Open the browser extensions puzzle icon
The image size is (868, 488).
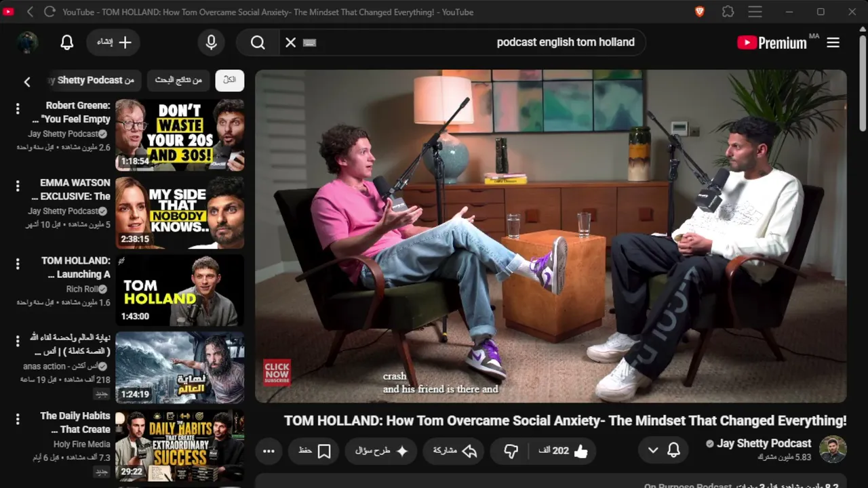[728, 12]
